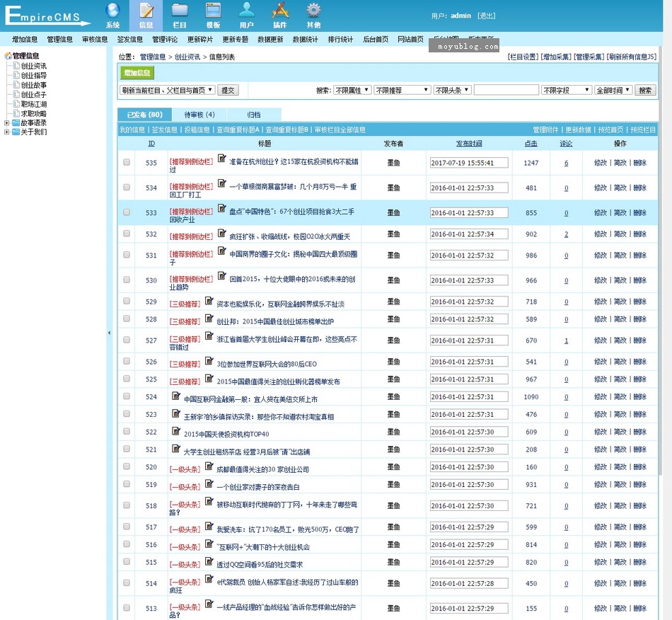Viewport: 672px width, 620px height.
Task: Click the search keyword input field
Action: coord(506,90)
